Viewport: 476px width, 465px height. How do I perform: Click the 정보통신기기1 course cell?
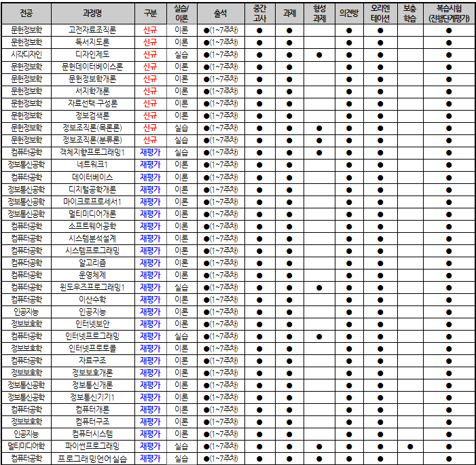click(92, 397)
